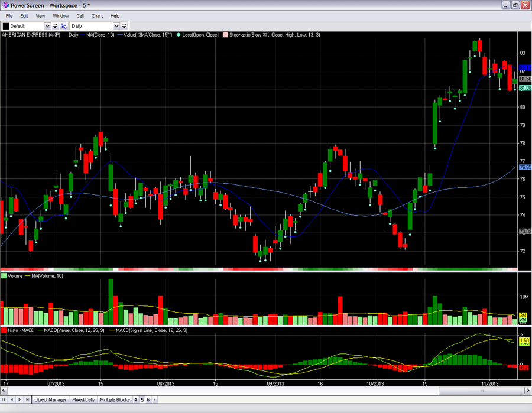Go to the next sheet tab arrow
This screenshot has width=532, height=413.
pyautogui.click(x=20, y=400)
